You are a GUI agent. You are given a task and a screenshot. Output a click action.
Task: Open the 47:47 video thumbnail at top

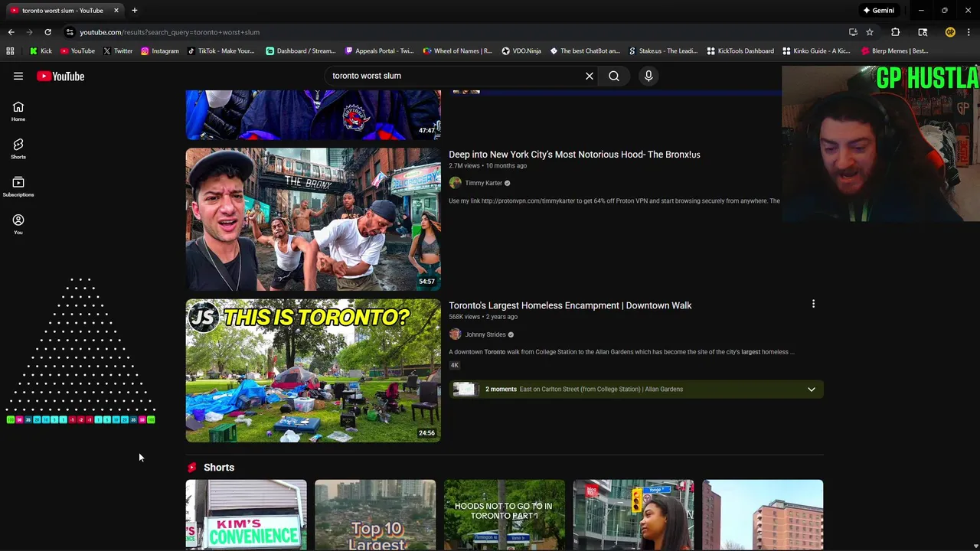point(313,115)
